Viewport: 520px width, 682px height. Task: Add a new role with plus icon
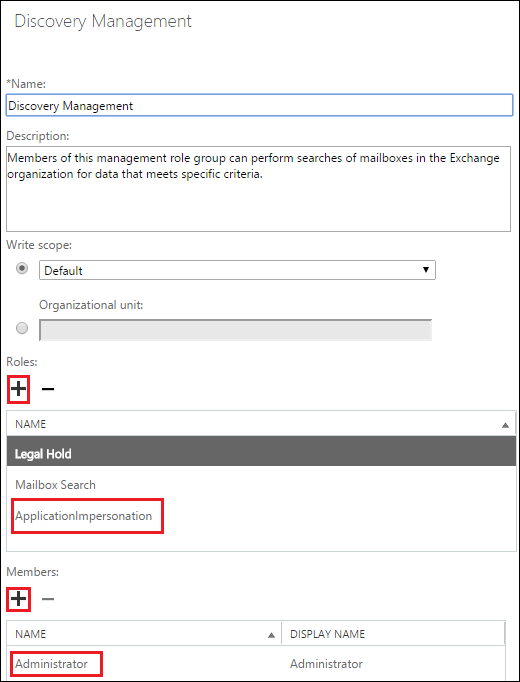pyautogui.click(x=18, y=389)
